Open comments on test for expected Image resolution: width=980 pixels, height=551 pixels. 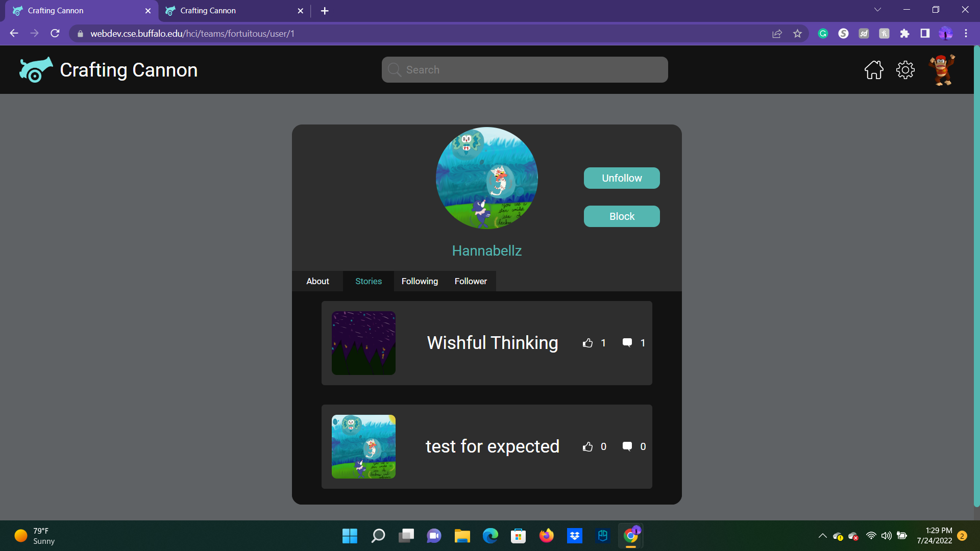pos(627,446)
